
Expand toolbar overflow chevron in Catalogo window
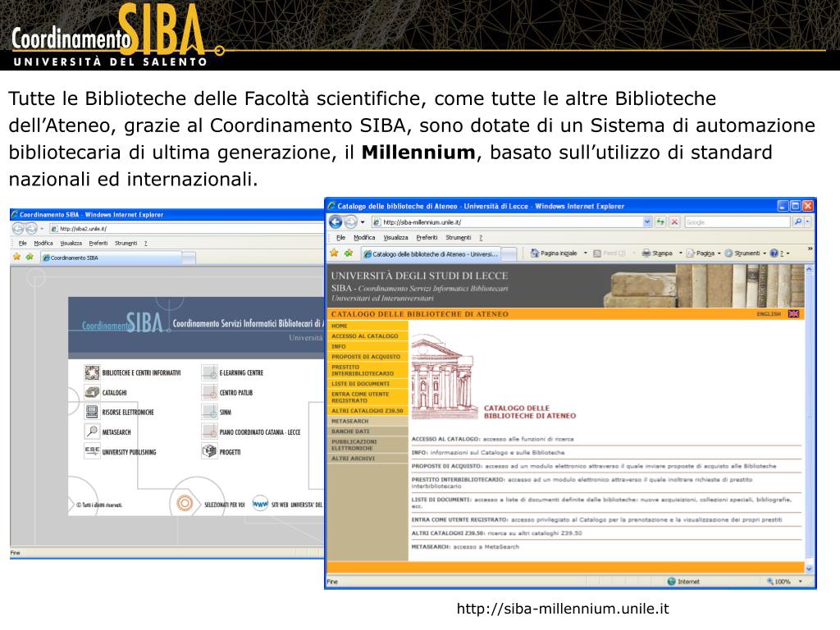tap(810, 249)
